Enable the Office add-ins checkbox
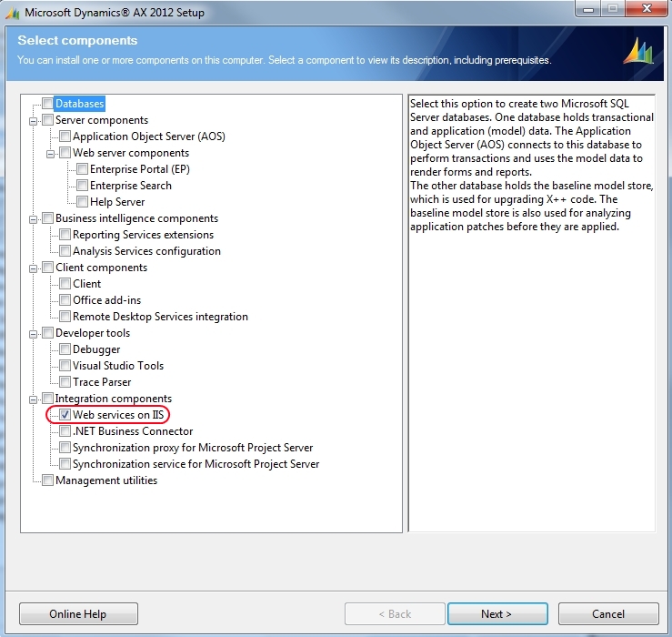 (x=65, y=299)
